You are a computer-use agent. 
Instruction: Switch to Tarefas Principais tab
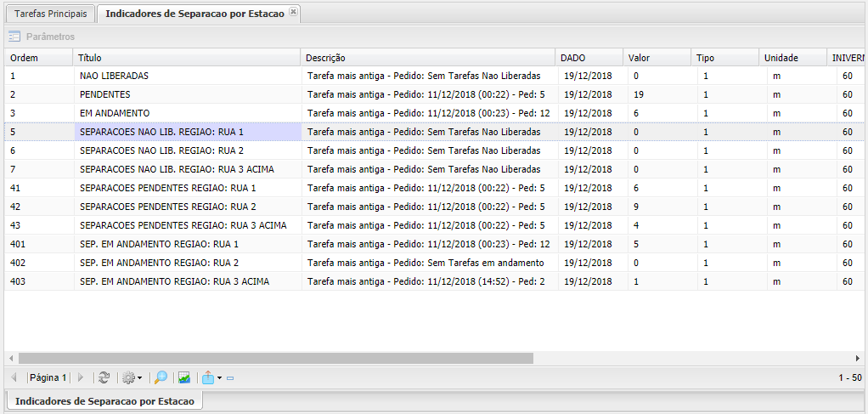tap(50, 14)
